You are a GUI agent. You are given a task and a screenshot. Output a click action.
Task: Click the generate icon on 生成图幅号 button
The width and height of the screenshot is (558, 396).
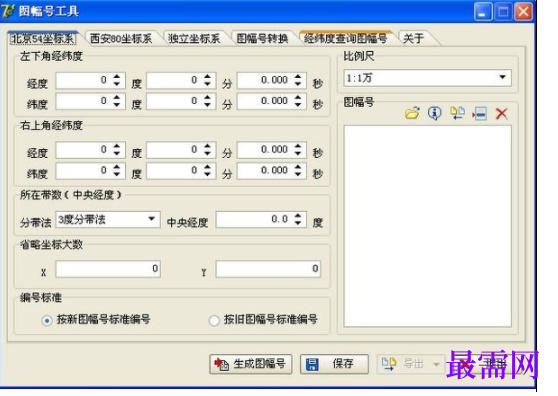point(221,364)
